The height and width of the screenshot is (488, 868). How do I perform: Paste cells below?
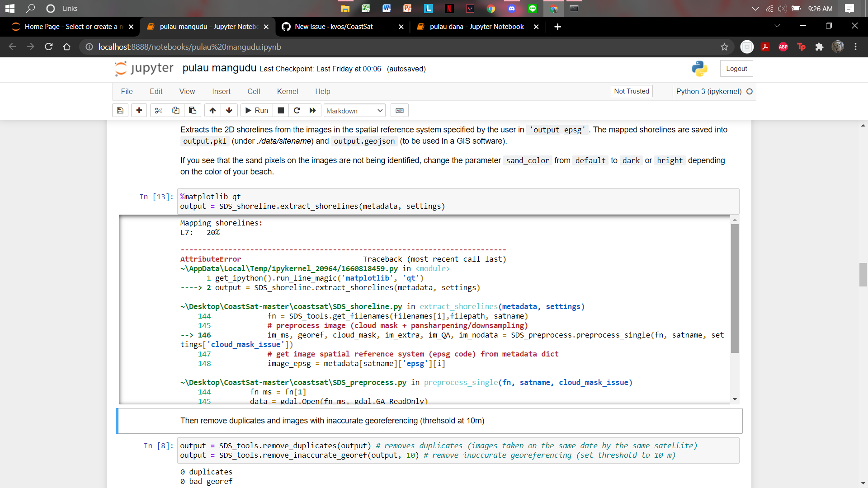[x=192, y=110]
